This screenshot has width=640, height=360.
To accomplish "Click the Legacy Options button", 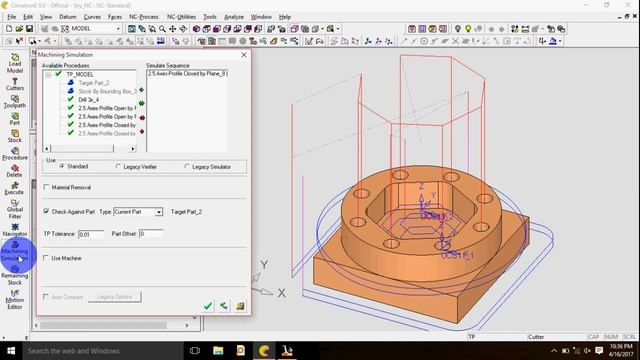I will pyautogui.click(x=115, y=297).
